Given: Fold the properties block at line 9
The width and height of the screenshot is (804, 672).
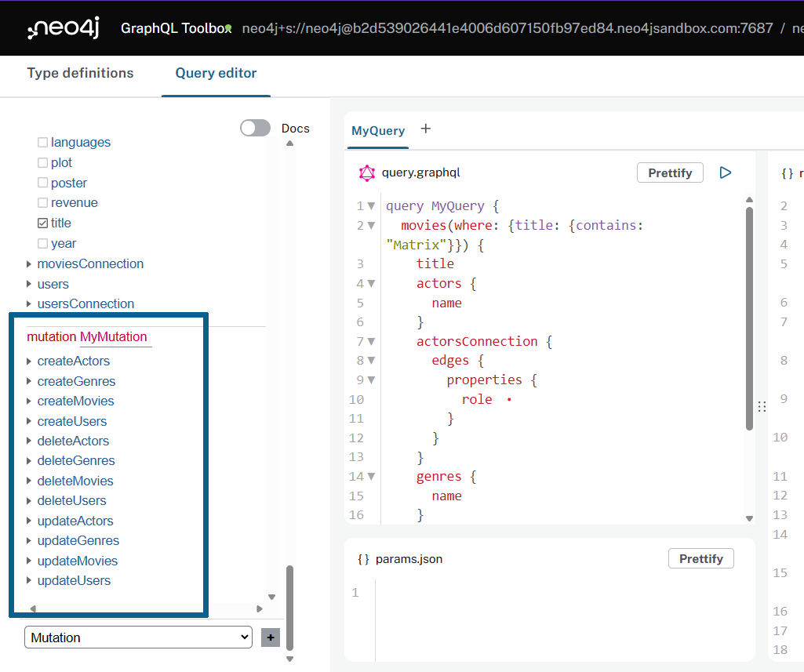Looking at the screenshot, I should click(371, 380).
